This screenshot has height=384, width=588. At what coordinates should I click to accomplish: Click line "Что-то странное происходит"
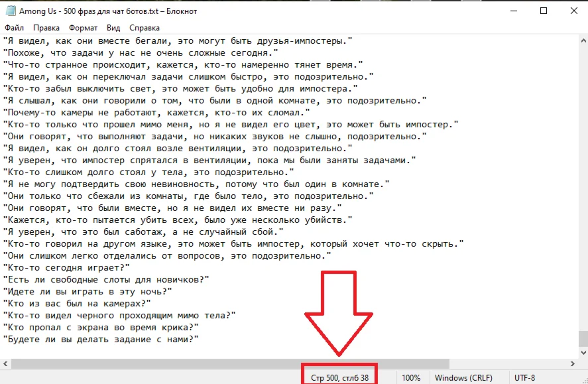pyautogui.click(x=183, y=64)
